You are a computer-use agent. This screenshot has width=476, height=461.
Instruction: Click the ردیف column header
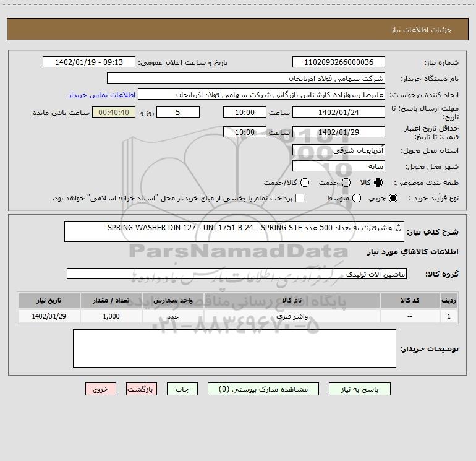(x=449, y=300)
